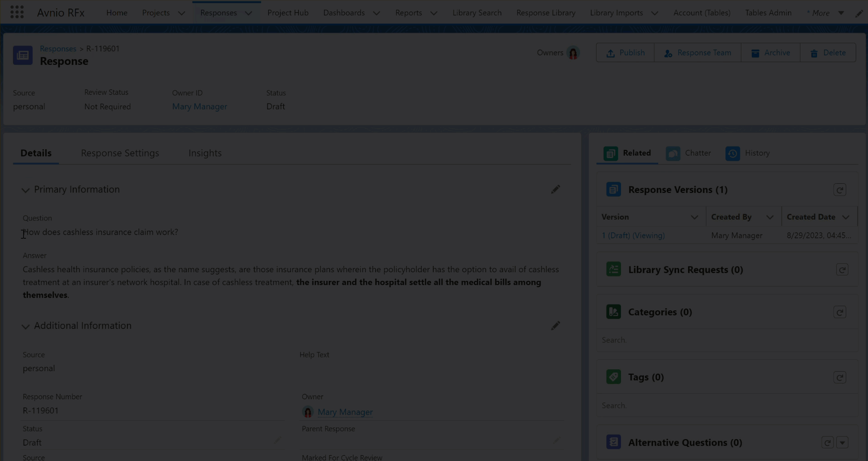
Task: Select the Details tab
Action: 36,153
